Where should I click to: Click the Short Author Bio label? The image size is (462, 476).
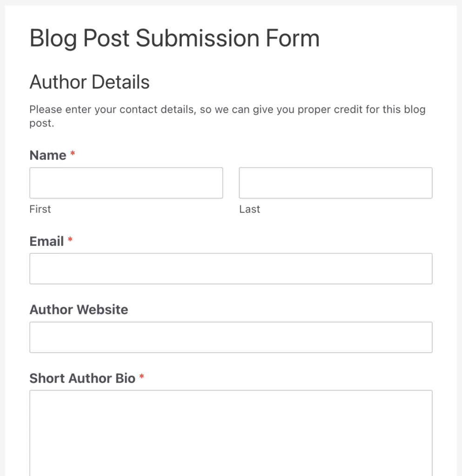tap(82, 378)
